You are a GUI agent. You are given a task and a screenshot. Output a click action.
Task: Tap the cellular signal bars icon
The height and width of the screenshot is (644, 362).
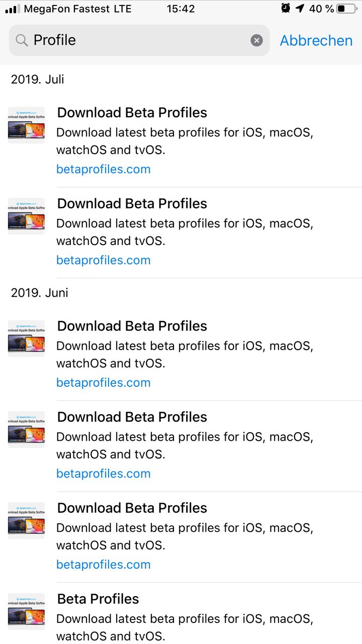click(13, 9)
